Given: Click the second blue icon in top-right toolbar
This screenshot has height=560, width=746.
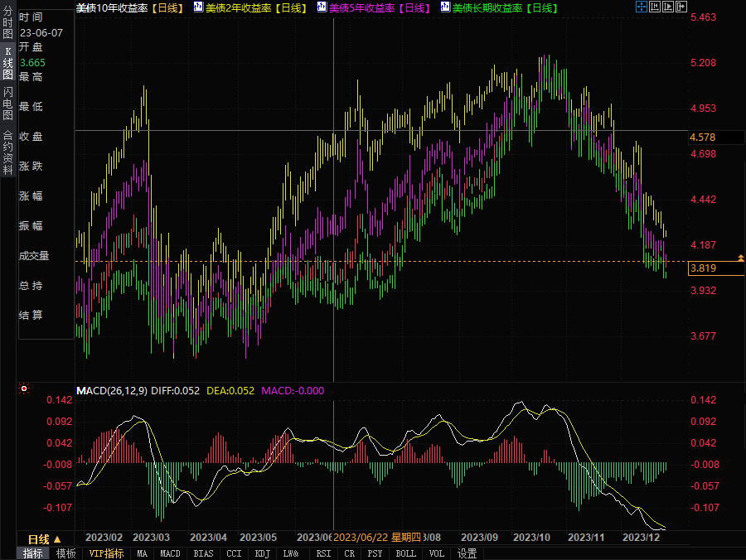Looking at the screenshot, I should pyautogui.click(x=654, y=7).
